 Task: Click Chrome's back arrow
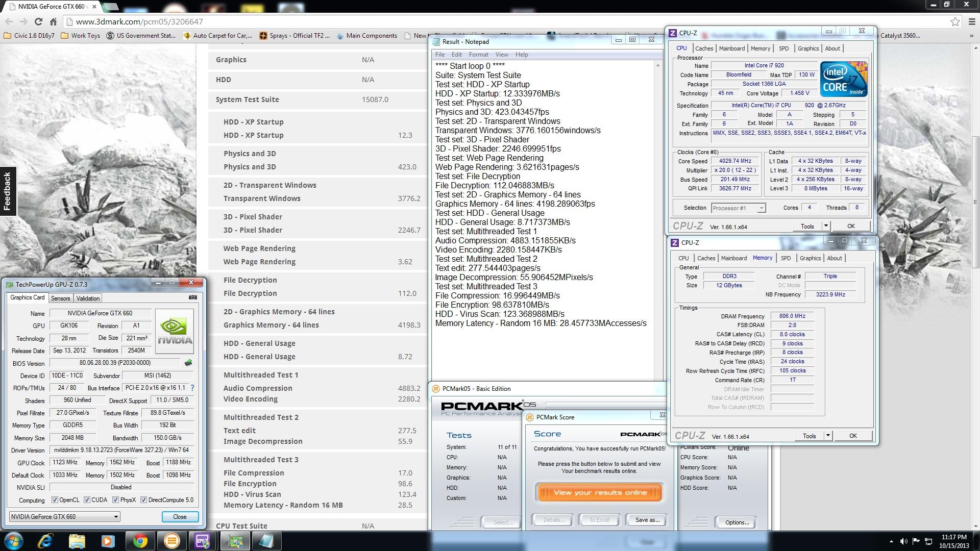9,21
